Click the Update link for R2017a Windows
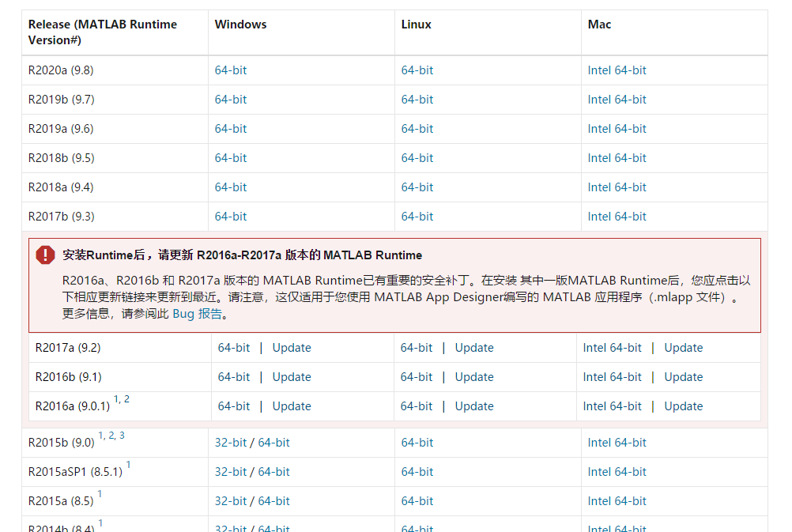The height and width of the screenshot is (532, 792). pyautogui.click(x=292, y=348)
